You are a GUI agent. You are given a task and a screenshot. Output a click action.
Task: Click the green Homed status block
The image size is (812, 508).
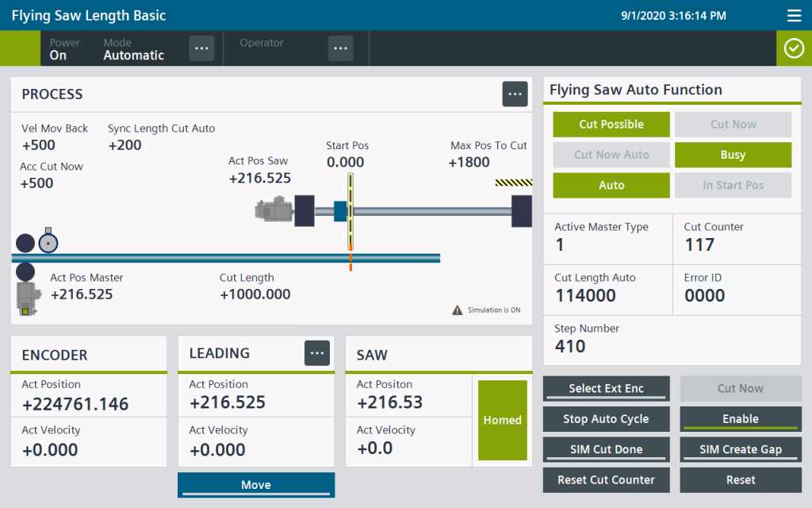tap(502, 420)
